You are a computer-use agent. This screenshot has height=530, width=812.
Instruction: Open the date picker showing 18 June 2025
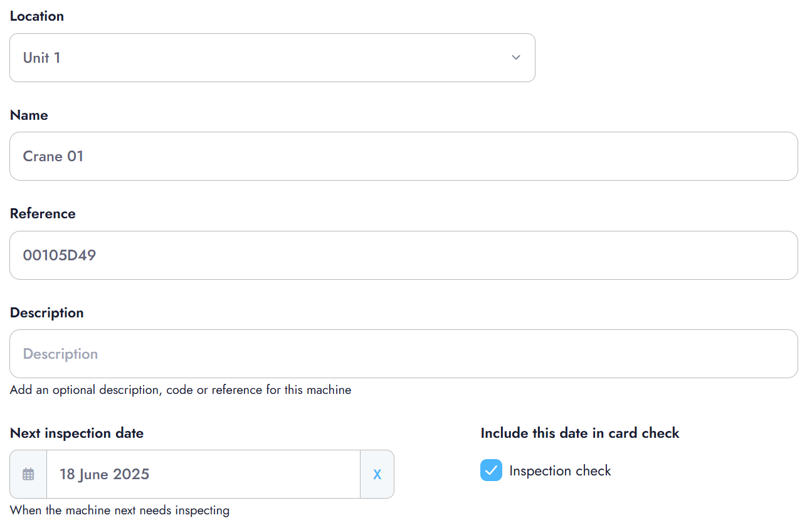[203, 474]
